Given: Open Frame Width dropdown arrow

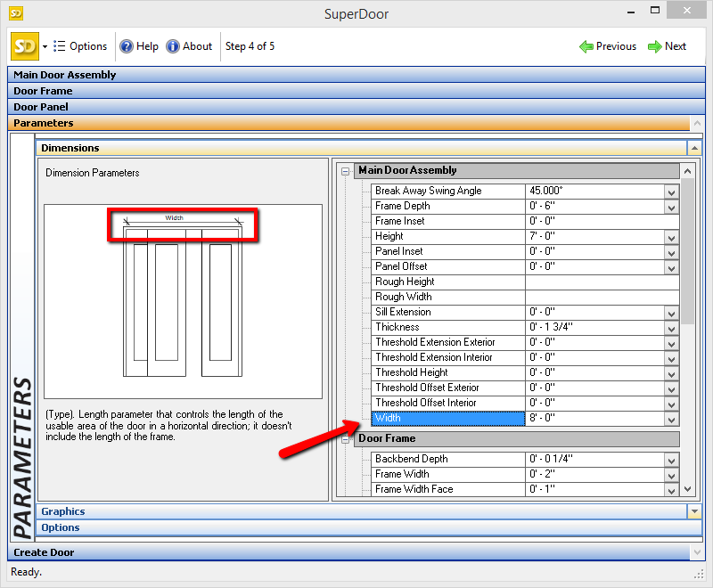Looking at the screenshot, I should [x=672, y=476].
